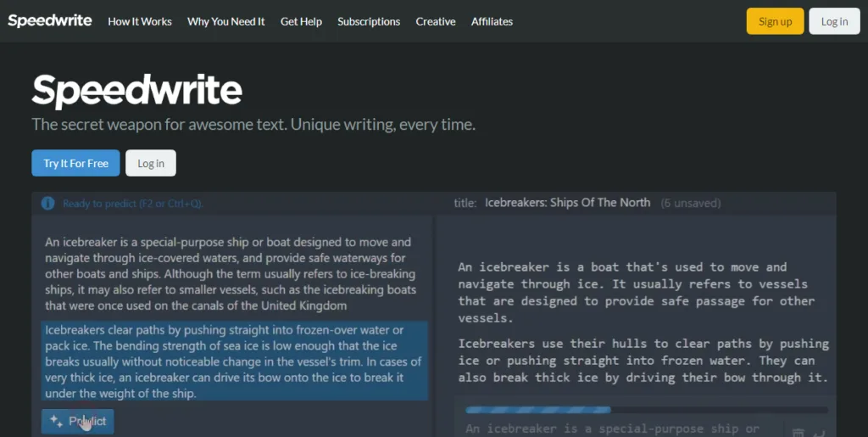Click the highlighted 'Icebreakers clear paths' paragraph

click(x=235, y=361)
